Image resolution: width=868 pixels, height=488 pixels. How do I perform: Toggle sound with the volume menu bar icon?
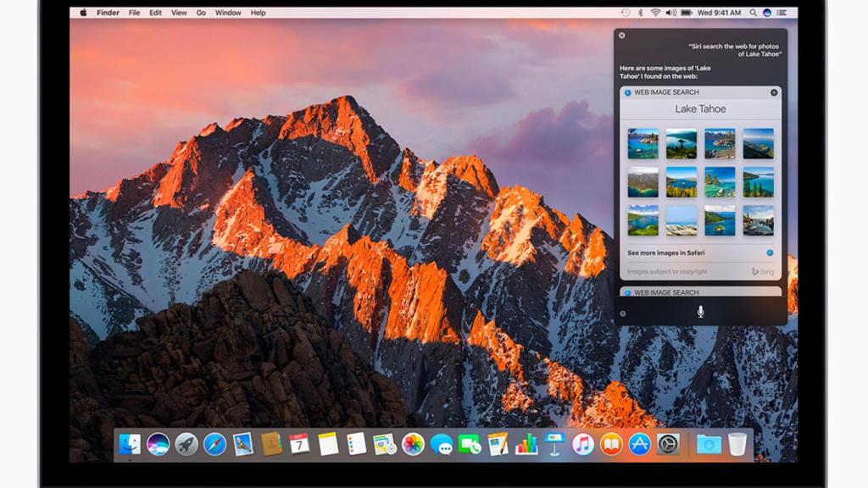670,13
